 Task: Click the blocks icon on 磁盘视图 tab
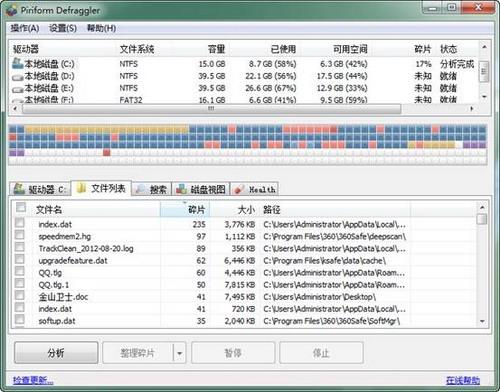coord(181,189)
